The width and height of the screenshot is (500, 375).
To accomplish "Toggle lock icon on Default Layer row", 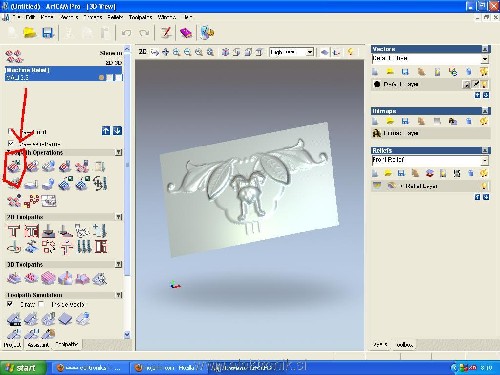I will click(x=466, y=84).
